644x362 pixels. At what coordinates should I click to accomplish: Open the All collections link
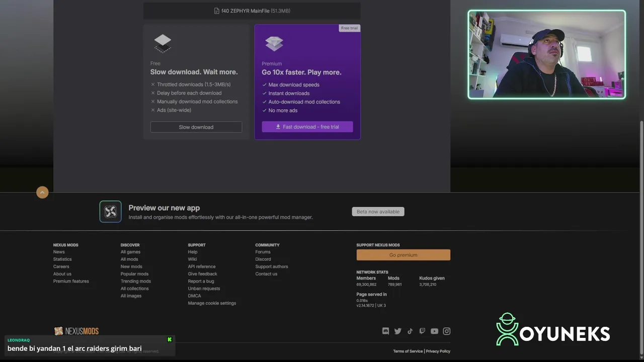tap(134, 289)
